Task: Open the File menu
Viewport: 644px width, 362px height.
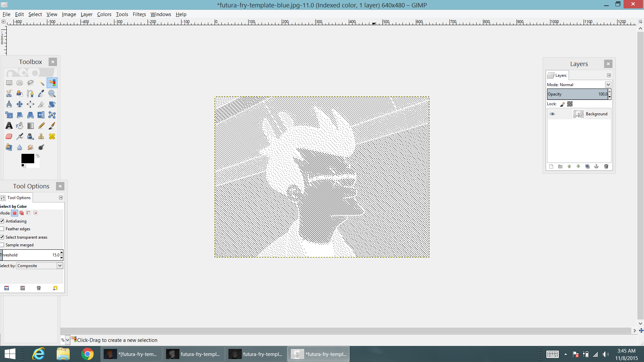Action: (x=6, y=14)
